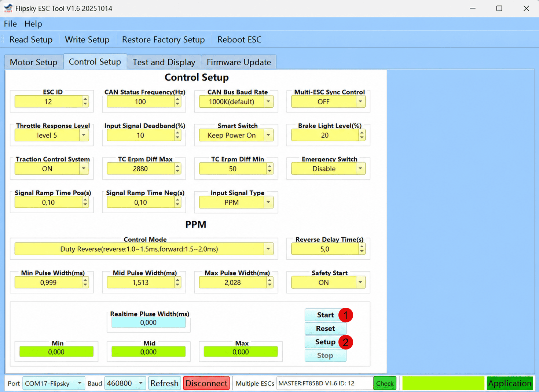Click the Signal Ramp Time Neg field
The width and height of the screenshot is (539, 392).
tap(141, 203)
